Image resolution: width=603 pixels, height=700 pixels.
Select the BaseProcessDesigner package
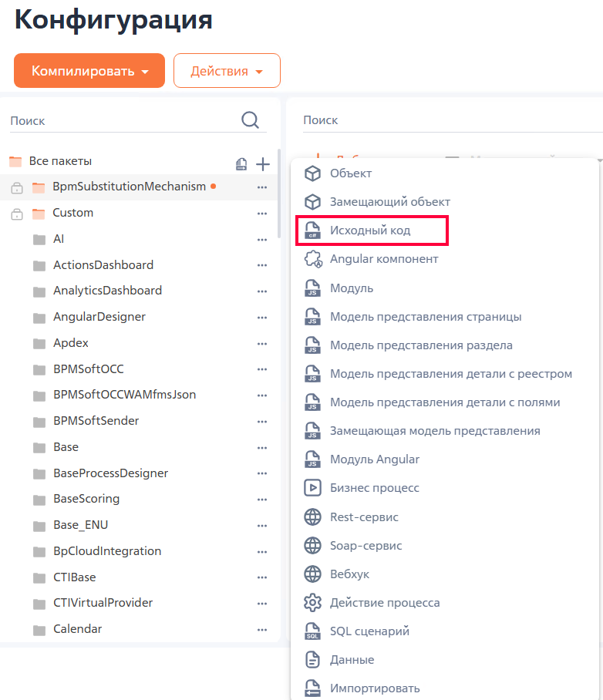[x=111, y=473]
